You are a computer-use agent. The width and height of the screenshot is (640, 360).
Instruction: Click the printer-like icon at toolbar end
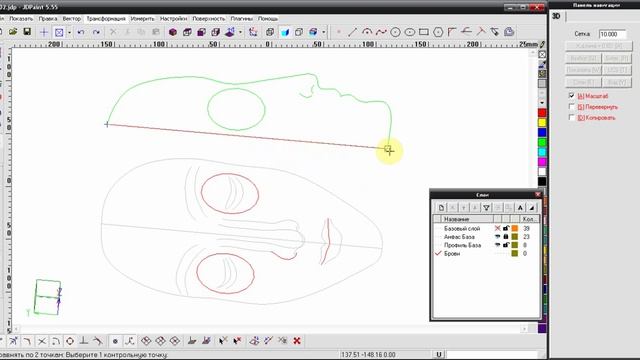click(x=509, y=32)
